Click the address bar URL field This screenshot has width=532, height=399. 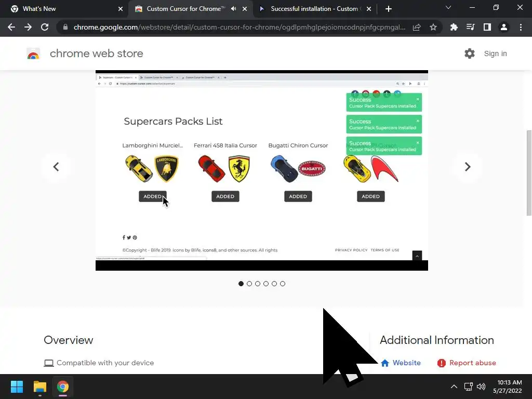239,27
